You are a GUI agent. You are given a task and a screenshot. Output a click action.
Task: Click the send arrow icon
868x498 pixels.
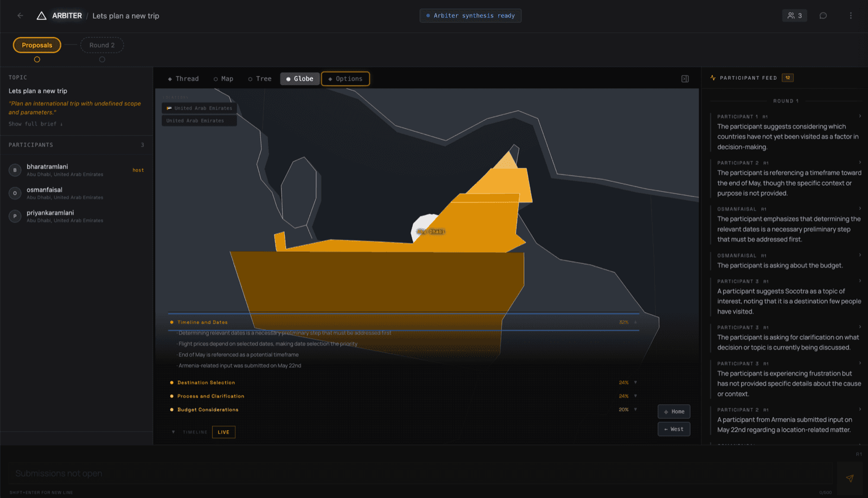(850, 478)
